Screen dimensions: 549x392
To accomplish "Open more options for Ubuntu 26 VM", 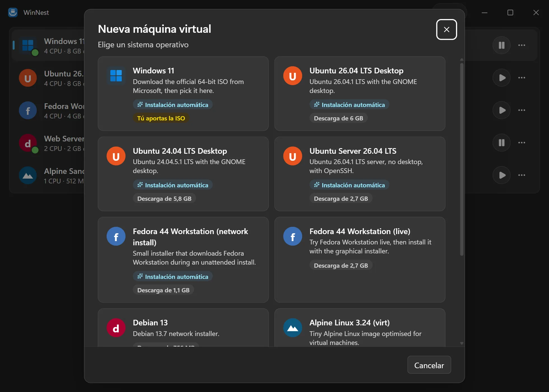I will (522, 78).
